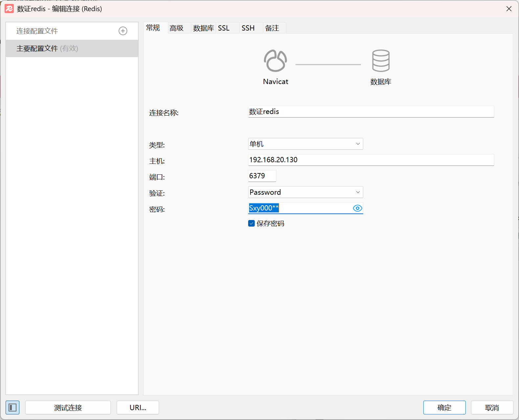The height and width of the screenshot is (420, 519).
Task: Click the 连接配置文件 header text
Action: click(37, 31)
